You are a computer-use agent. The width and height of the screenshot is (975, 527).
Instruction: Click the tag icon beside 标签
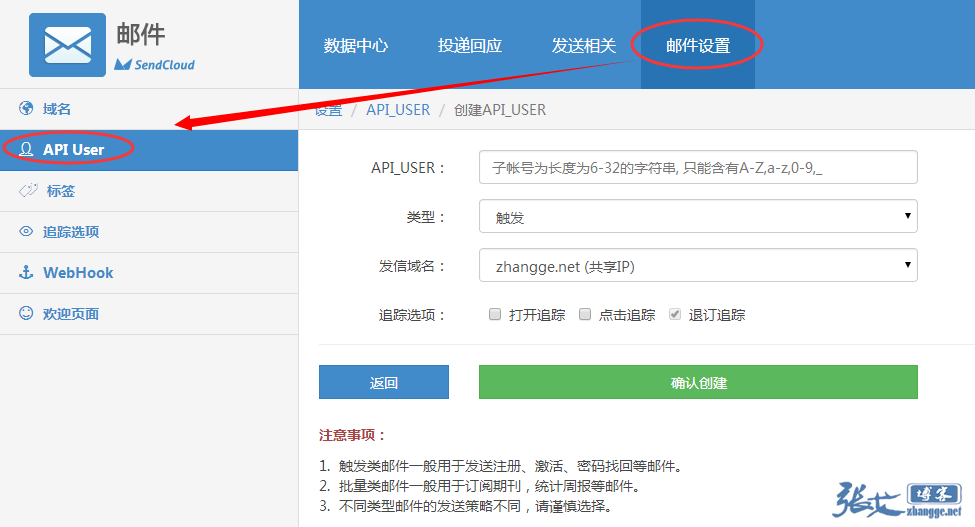click(28, 190)
